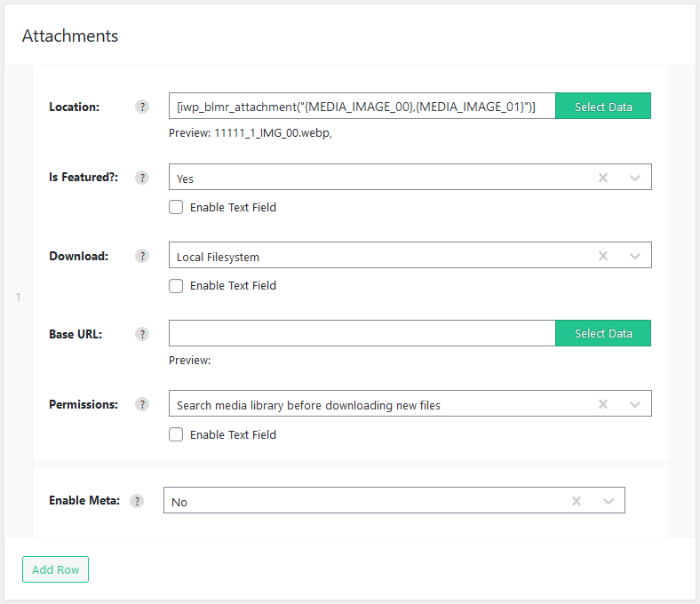Open the Download dropdown chevron
The image size is (700, 604).
pos(635,256)
